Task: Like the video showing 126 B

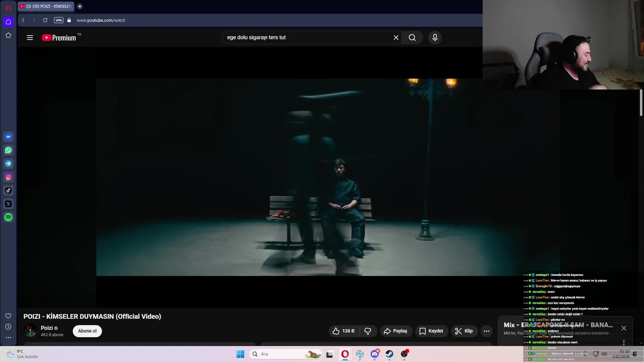Action: click(343, 331)
